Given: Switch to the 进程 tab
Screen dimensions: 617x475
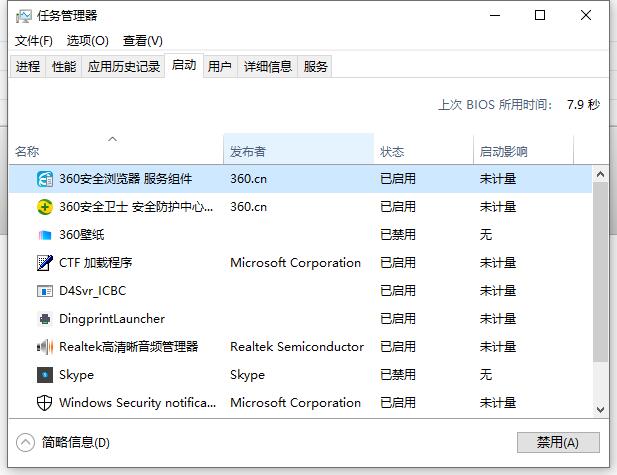Looking at the screenshot, I should click(x=28, y=67).
